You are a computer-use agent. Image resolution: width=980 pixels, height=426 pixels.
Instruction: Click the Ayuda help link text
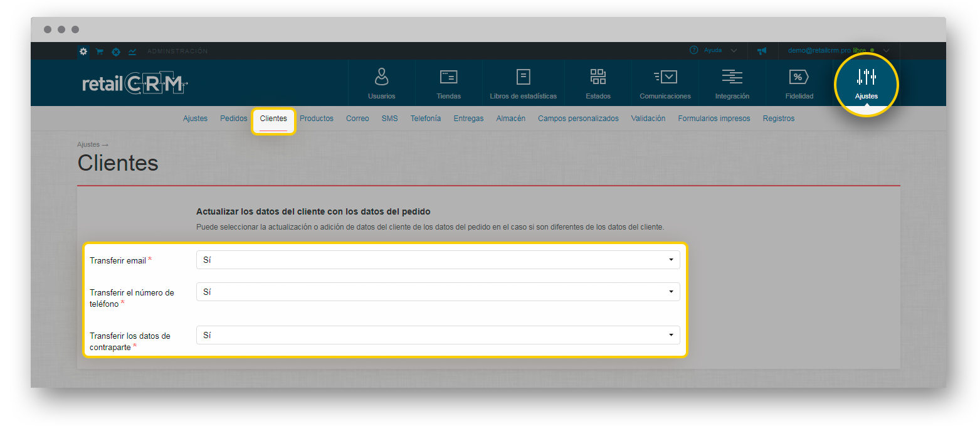click(x=713, y=50)
